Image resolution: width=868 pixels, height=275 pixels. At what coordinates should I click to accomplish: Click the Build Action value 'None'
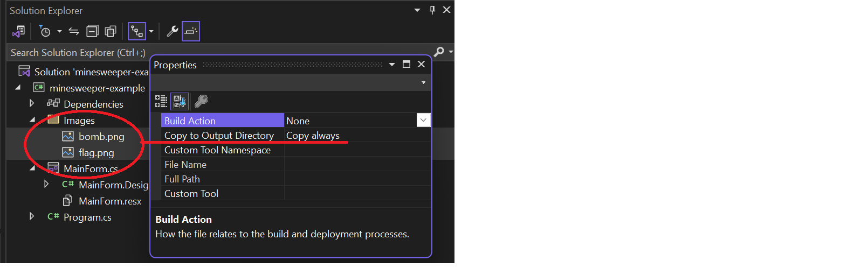tap(298, 121)
